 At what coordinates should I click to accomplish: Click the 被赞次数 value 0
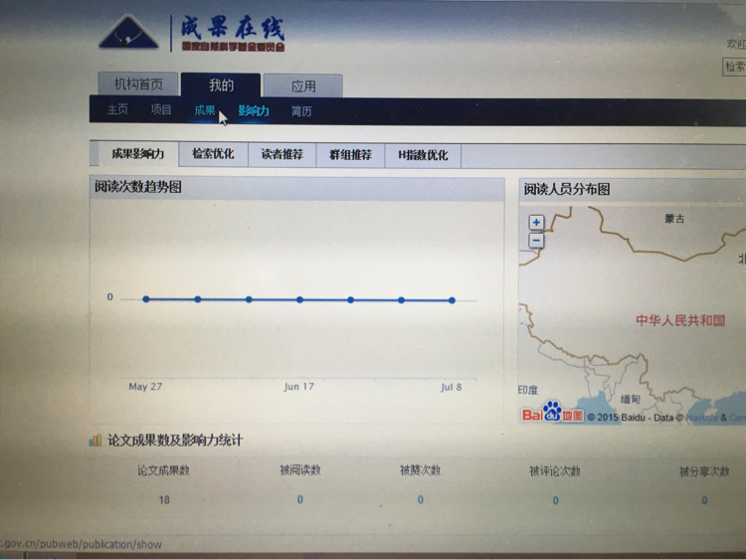pos(421,499)
